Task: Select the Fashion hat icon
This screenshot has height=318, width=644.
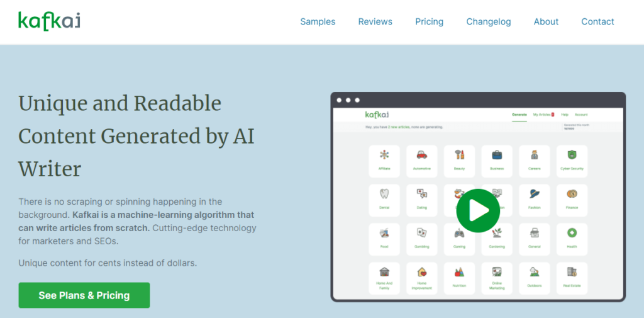Action: [535, 195]
